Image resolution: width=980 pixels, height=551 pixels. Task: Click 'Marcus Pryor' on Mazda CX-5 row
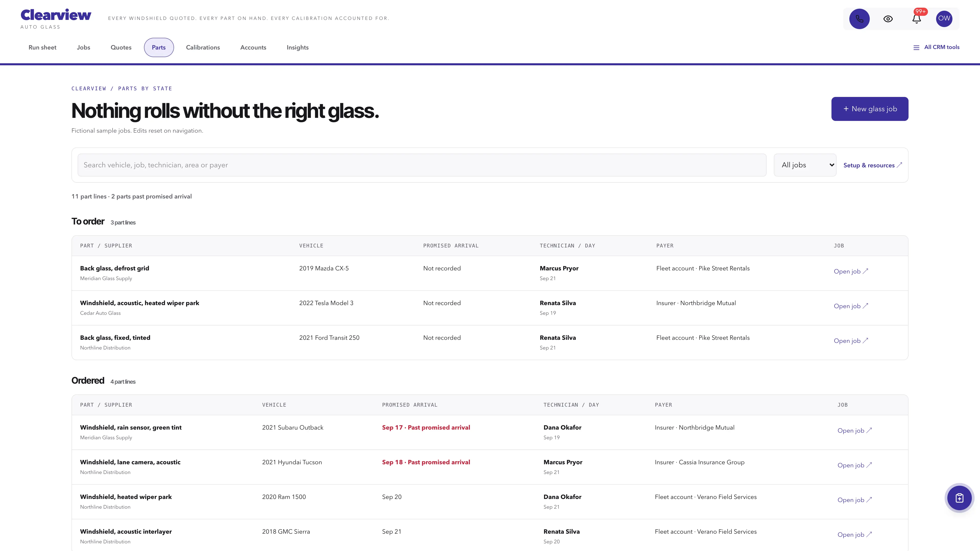(x=559, y=268)
